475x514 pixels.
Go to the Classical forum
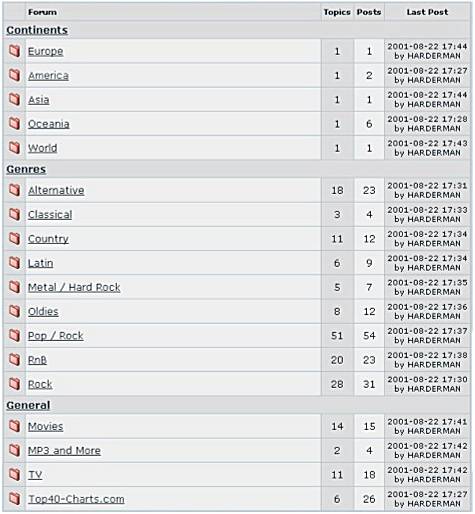pyautogui.click(x=50, y=215)
